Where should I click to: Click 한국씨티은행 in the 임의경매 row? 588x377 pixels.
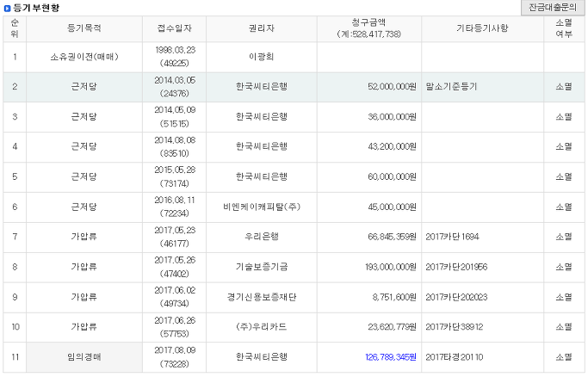click(x=262, y=357)
